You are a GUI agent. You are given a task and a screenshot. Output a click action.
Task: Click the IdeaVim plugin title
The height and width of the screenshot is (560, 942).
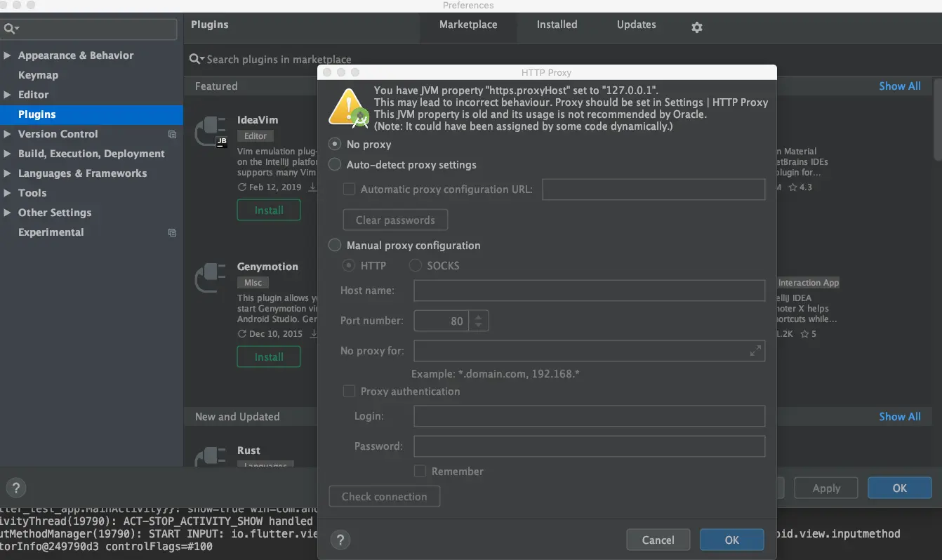coord(258,120)
